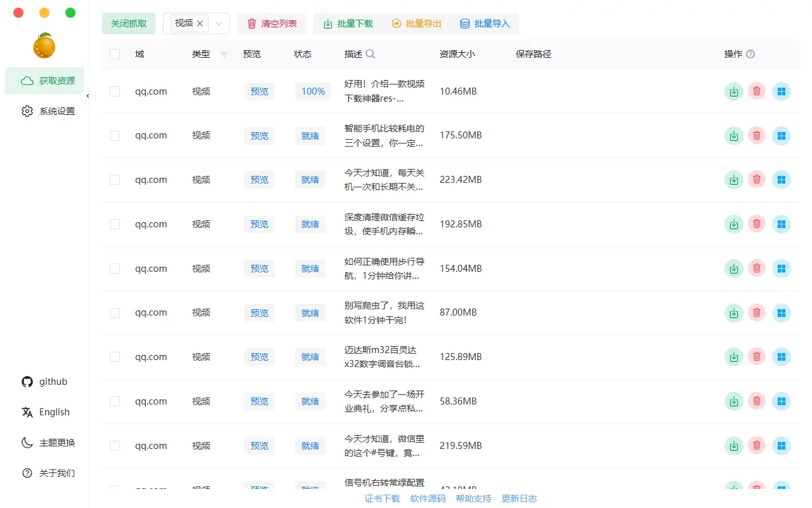This screenshot has height=508, width=812.
Task: Check the box for the 192.85MB video row
Action: point(115,224)
